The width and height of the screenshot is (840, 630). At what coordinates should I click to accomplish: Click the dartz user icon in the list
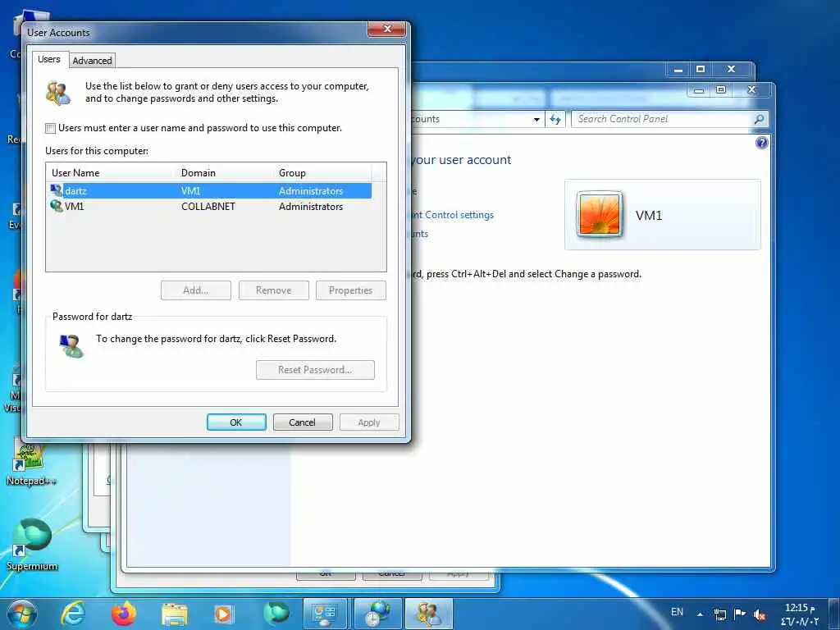point(57,190)
